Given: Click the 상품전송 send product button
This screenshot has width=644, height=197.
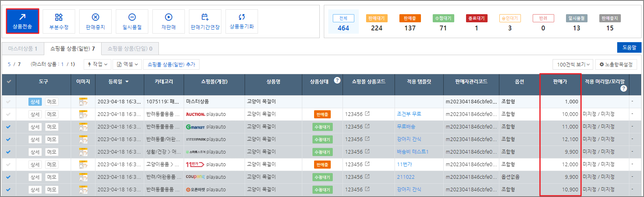Looking at the screenshot, I should (x=22, y=21).
